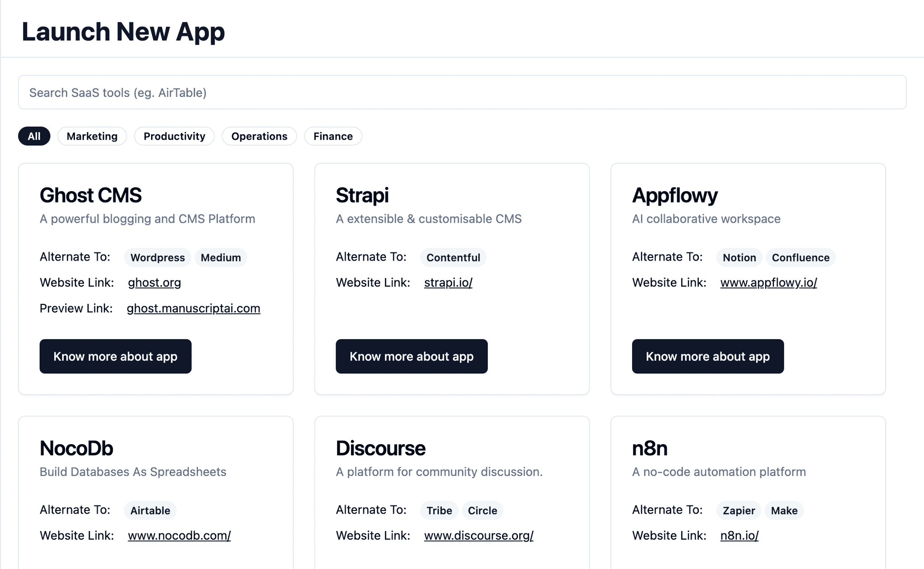Open the ghost.manuscriptai.com preview link
The height and width of the screenshot is (569, 924).
pyautogui.click(x=194, y=308)
